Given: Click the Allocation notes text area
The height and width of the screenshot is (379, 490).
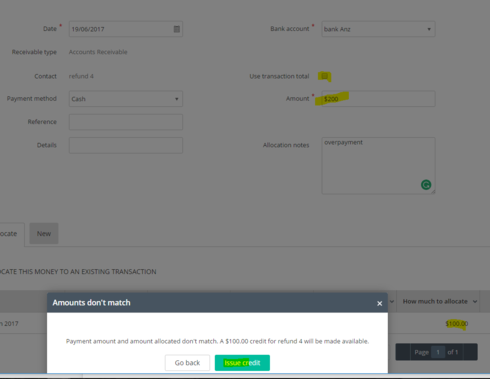Looking at the screenshot, I should [x=378, y=166].
